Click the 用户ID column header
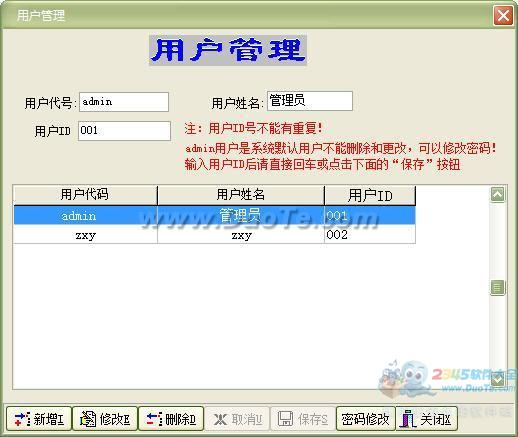 point(370,195)
